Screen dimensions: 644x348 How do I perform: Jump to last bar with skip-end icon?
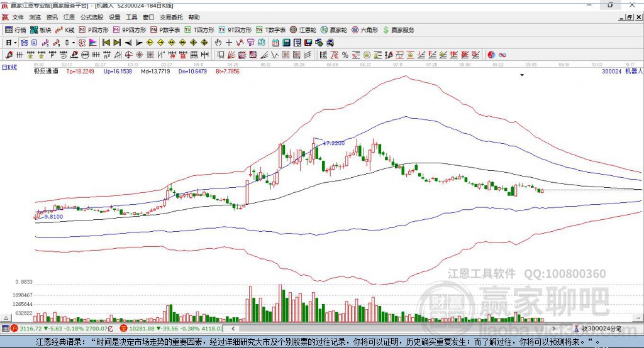117,43
